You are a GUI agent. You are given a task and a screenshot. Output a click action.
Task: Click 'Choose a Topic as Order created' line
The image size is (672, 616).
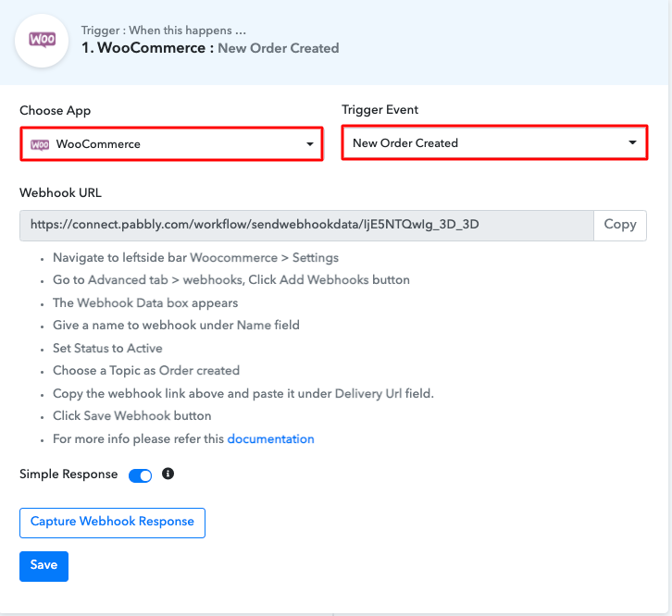click(x=146, y=371)
